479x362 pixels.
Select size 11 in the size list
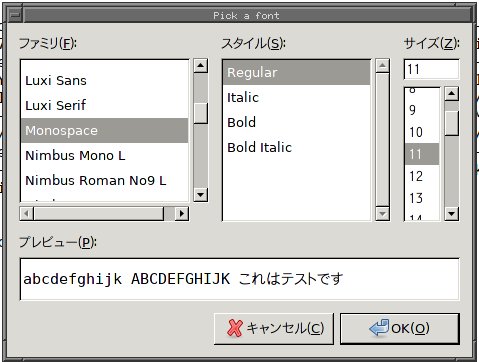coord(422,154)
